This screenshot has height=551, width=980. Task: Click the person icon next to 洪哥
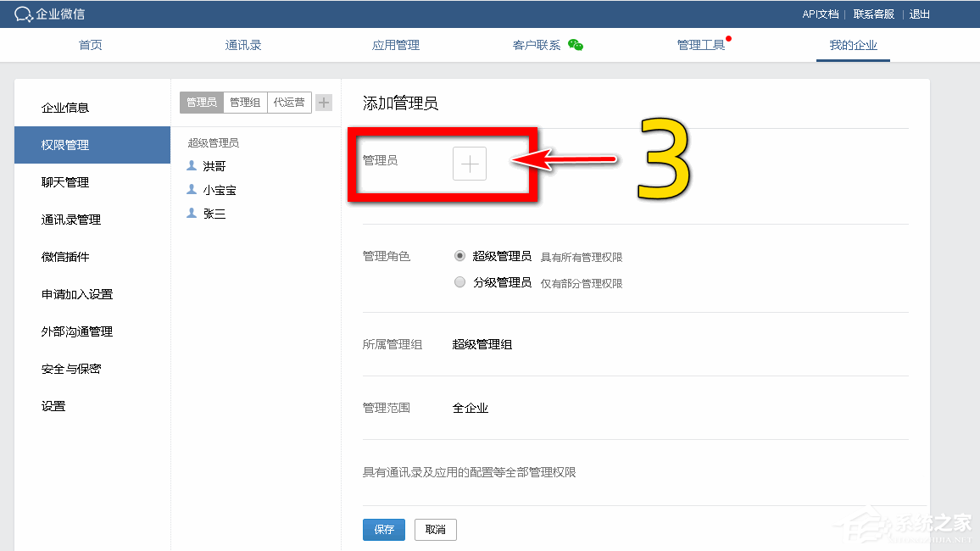pyautogui.click(x=191, y=165)
